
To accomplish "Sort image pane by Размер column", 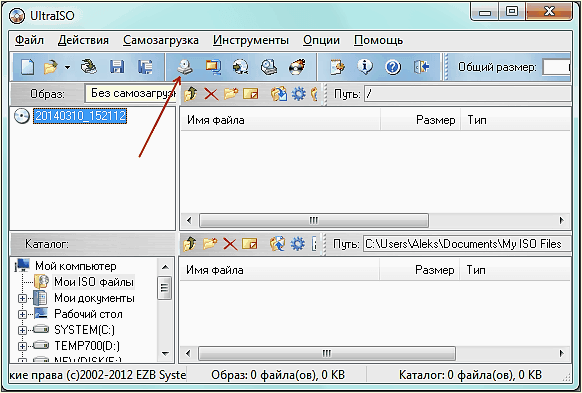I will point(421,120).
